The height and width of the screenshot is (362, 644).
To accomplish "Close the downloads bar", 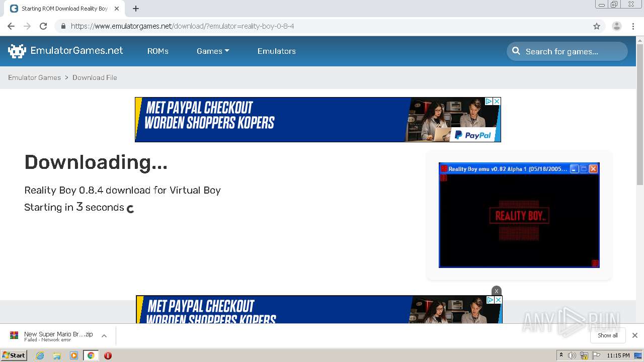I will tap(635, 335).
